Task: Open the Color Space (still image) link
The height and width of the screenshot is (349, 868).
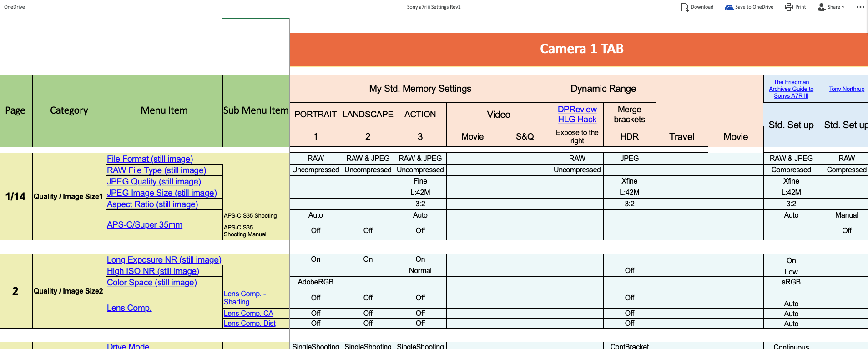Action: (151, 283)
